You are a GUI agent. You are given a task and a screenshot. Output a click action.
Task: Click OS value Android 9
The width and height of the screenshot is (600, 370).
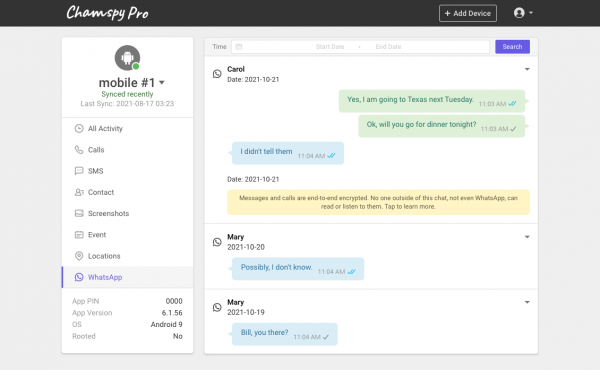[166, 324]
